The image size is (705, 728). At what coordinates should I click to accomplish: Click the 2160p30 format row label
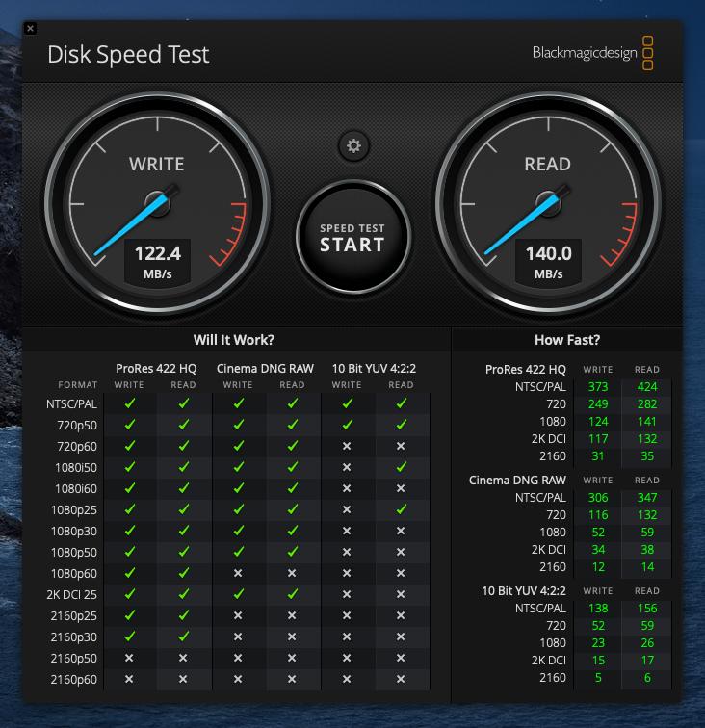(74, 637)
